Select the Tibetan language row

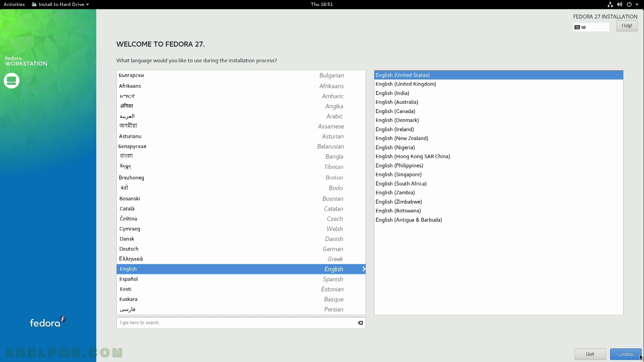point(241,167)
